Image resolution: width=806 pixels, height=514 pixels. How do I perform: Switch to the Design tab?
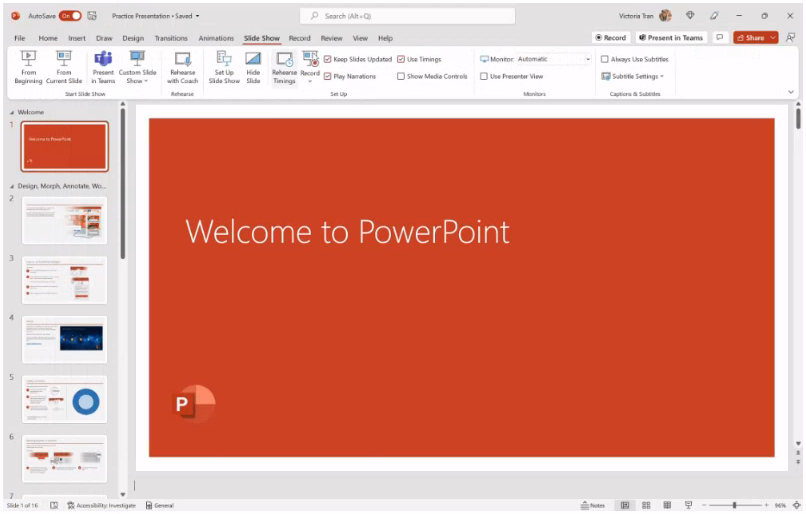click(x=133, y=38)
